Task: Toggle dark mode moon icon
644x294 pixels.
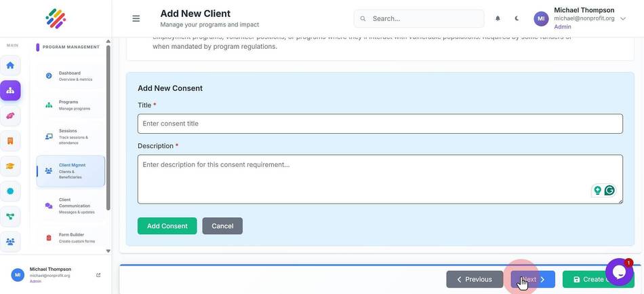Action: point(517,18)
